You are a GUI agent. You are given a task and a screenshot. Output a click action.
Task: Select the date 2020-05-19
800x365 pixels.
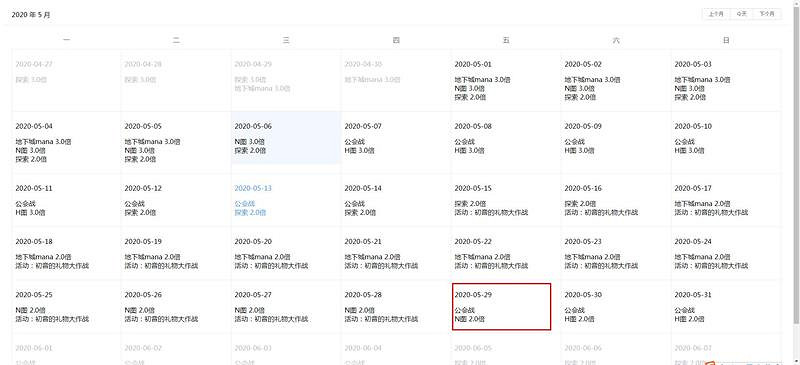pos(143,241)
